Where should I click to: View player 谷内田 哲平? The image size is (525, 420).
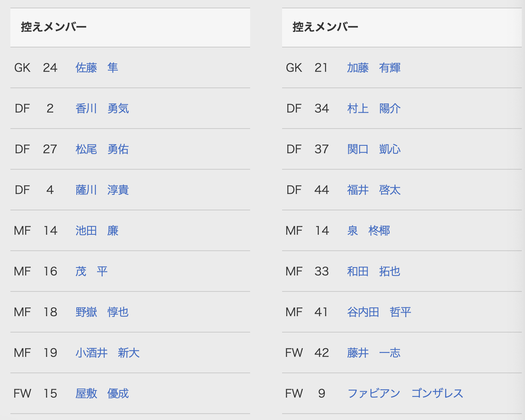[379, 312]
